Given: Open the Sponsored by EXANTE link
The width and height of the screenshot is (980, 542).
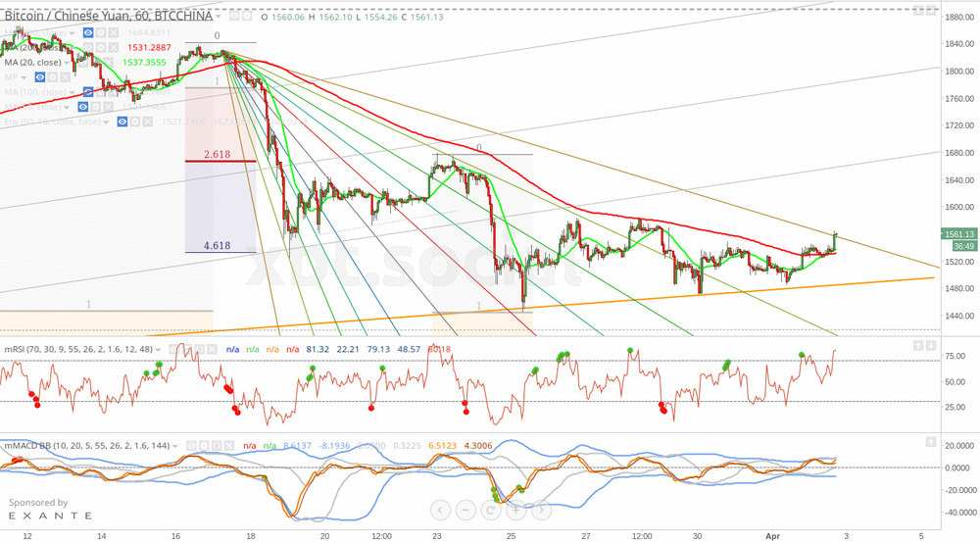Looking at the screenshot, I should (x=50, y=510).
